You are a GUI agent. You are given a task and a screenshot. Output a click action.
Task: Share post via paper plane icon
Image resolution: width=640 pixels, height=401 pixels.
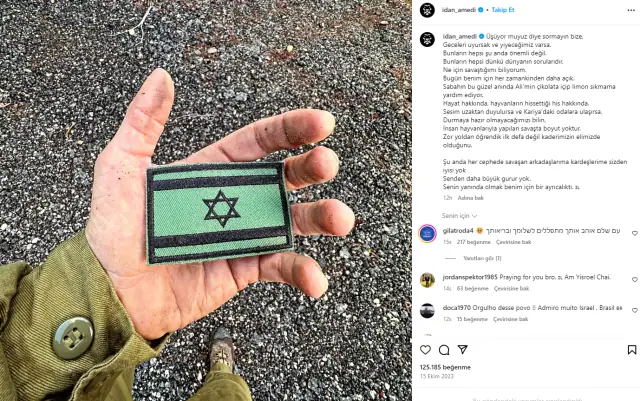[x=462, y=350]
